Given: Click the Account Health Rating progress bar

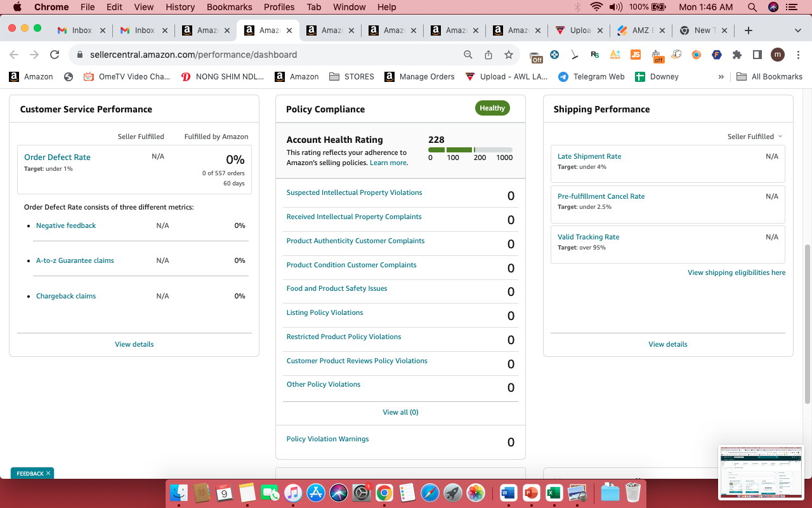Looking at the screenshot, I should point(470,150).
